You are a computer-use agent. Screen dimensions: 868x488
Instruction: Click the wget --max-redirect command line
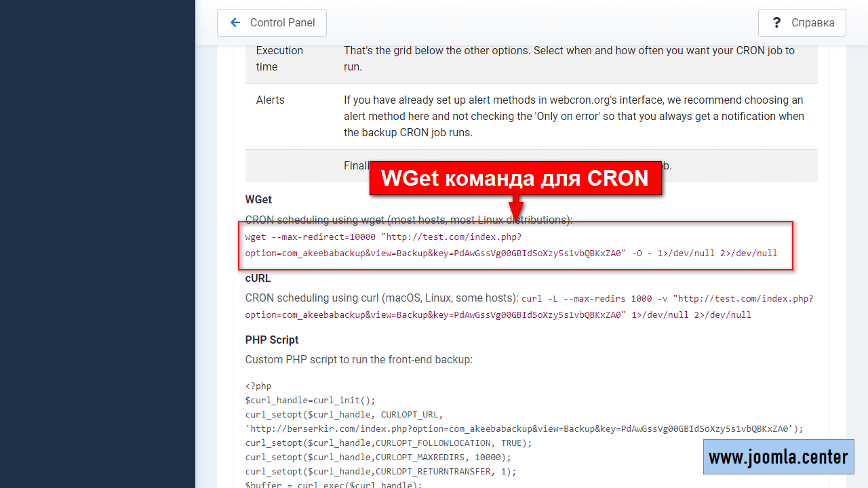tap(382, 237)
